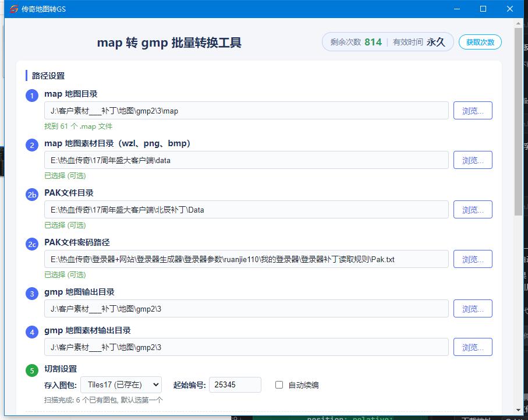
Task: Click the step 1 circle badge
Action: (x=32, y=96)
